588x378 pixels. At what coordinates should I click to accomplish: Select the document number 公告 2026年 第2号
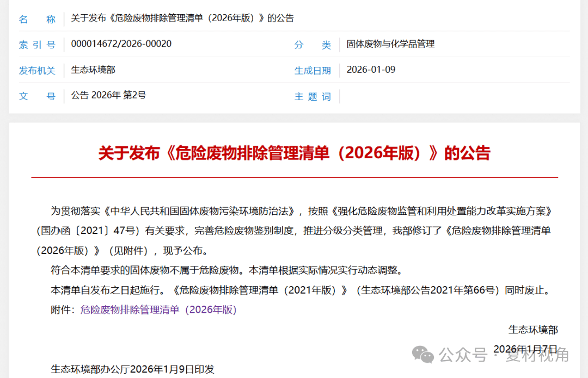click(108, 95)
